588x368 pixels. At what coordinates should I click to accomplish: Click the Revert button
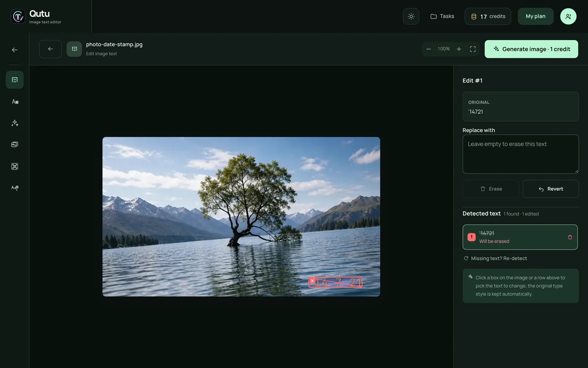click(x=551, y=189)
